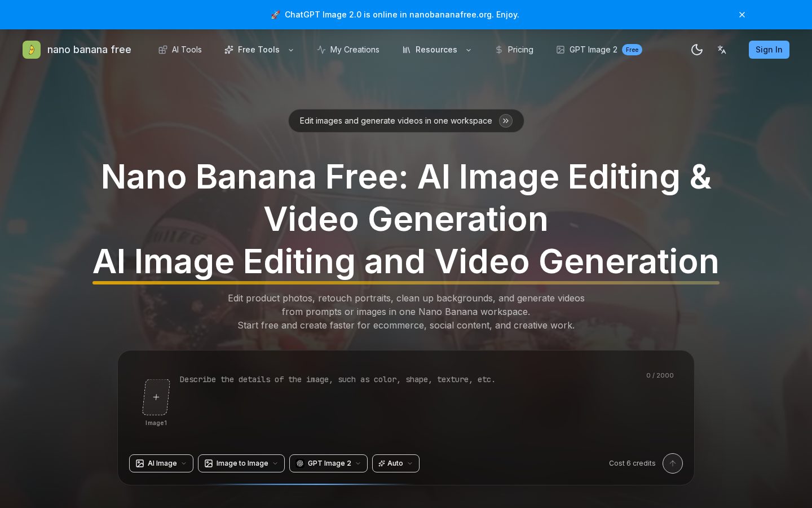
Task: Click the double-arrow icon in the workspace pill
Action: (506, 121)
